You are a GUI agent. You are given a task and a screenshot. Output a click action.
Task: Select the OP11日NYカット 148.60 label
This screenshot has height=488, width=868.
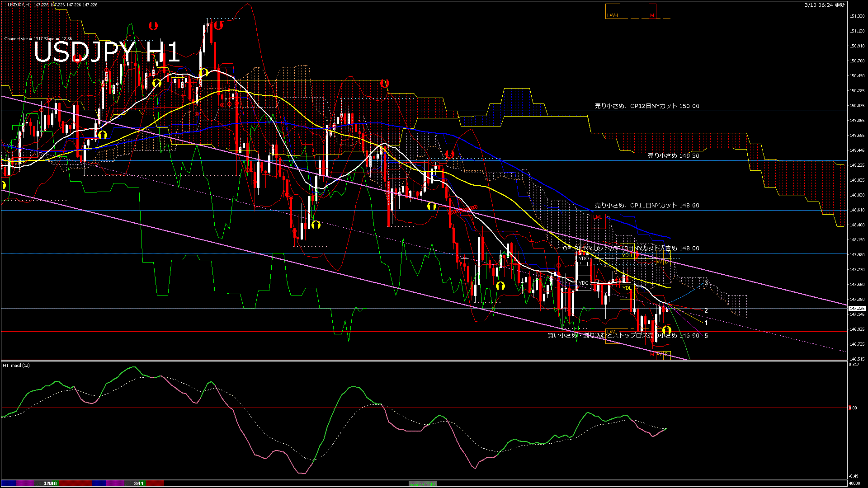pyautogui.click(x=647, y=205)
